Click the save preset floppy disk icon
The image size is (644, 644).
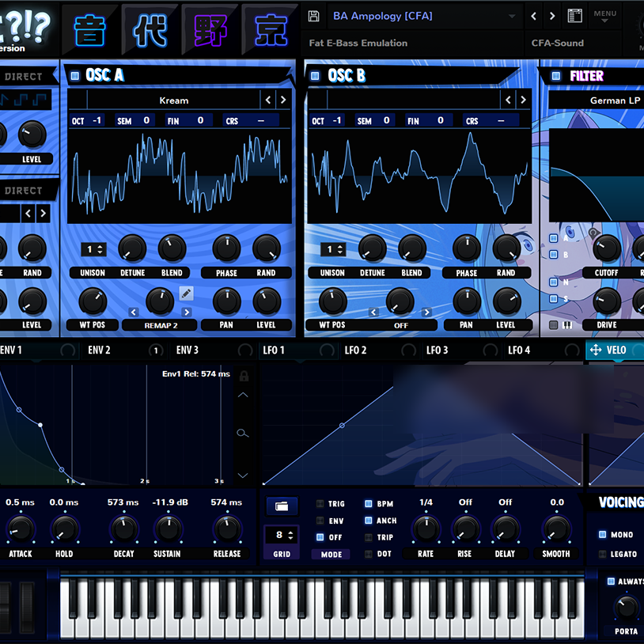314,16
